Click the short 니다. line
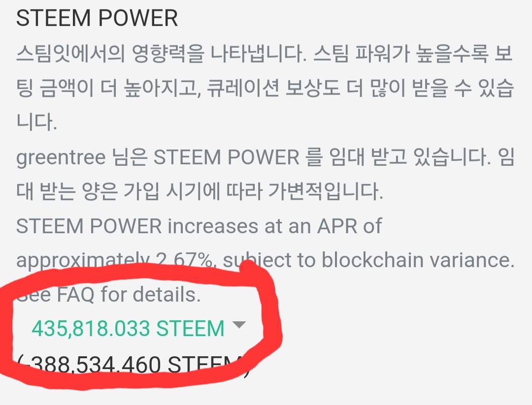 pos(36,123)
